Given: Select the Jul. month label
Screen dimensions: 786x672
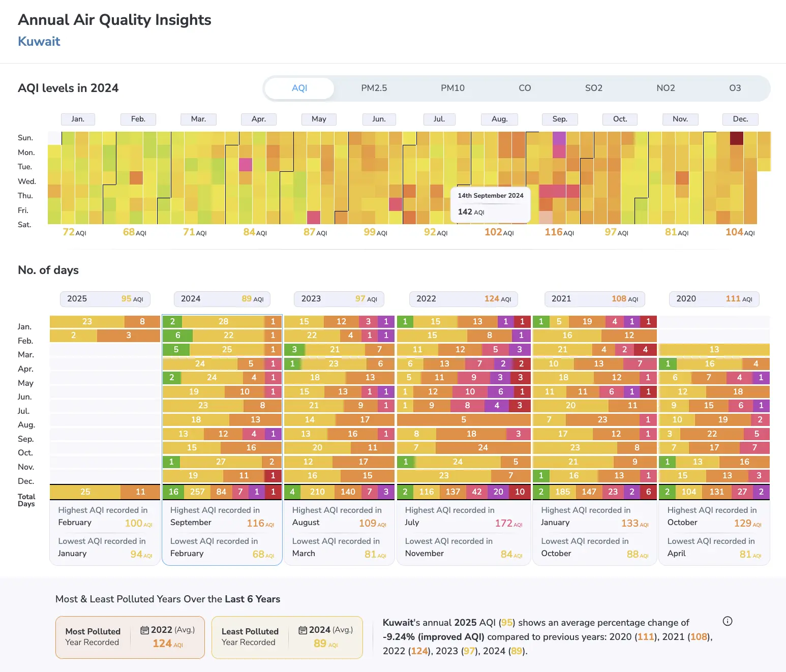Looking at the screenshot, I should click(x=439, y=119).
